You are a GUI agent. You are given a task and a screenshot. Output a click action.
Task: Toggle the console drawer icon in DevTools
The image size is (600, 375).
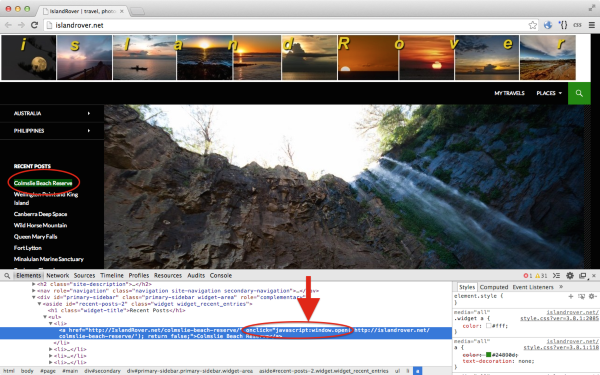click(556, 276)
